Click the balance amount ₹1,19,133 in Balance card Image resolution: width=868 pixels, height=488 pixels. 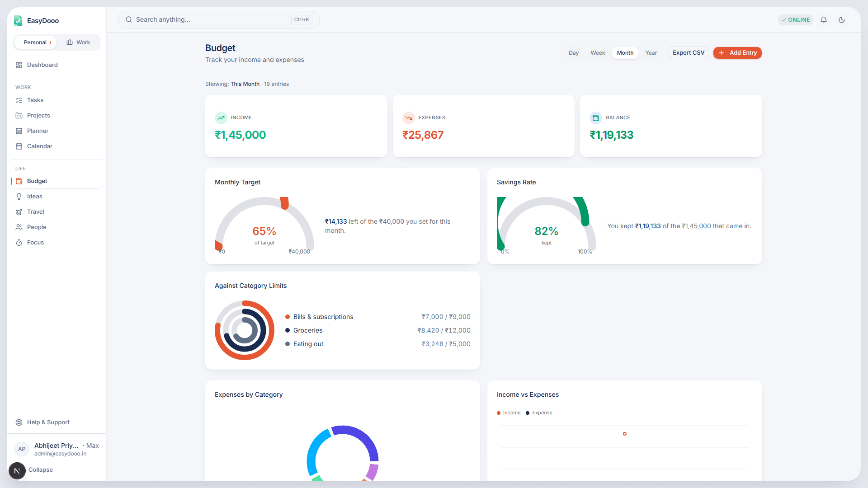tap(612, 135)
